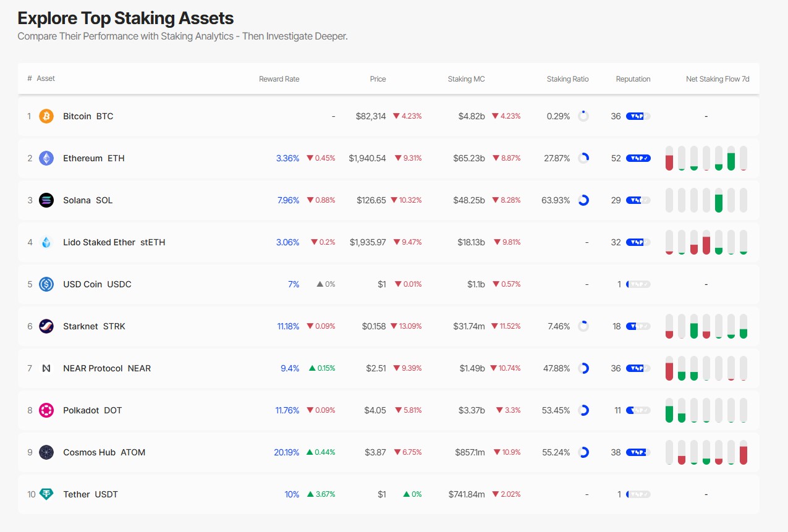Click Ethereum's reputation score bar
The height and width of the screenshot is (532, 788).
pyautogui.click(x=638, y=158)
